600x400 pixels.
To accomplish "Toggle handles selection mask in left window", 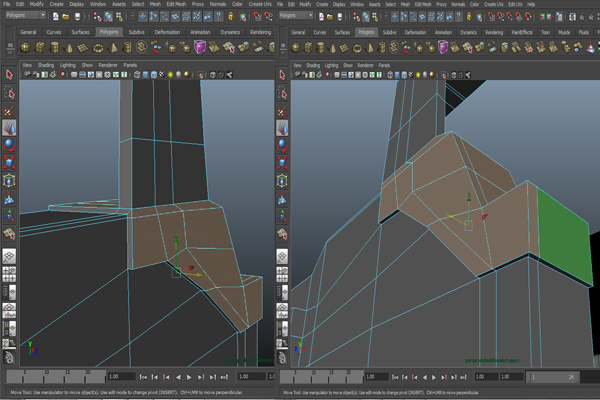I will tap(142, 16).
